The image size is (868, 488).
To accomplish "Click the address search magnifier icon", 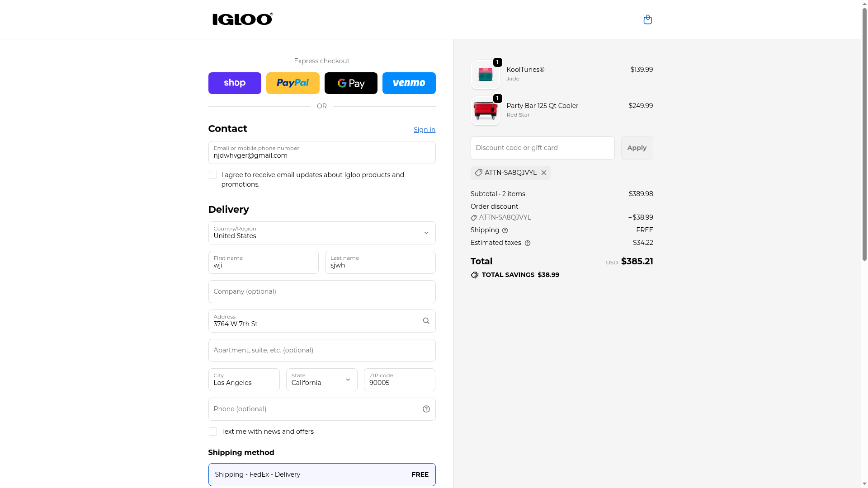I will point(426,321).
